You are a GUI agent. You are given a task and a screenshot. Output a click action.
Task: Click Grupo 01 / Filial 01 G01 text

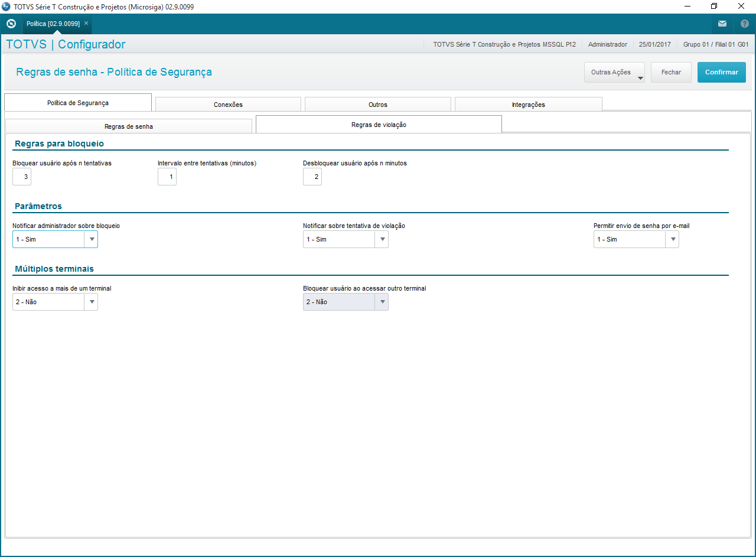tap(716, 44)
